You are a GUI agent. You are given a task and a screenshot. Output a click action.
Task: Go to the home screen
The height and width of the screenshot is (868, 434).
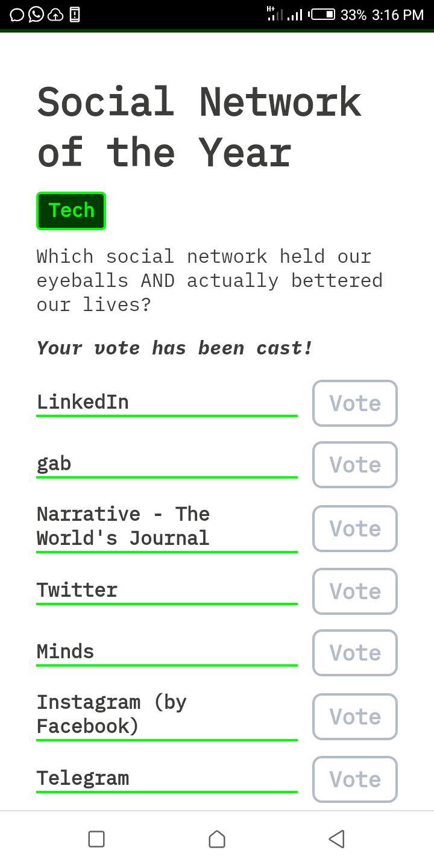(217, 839)
